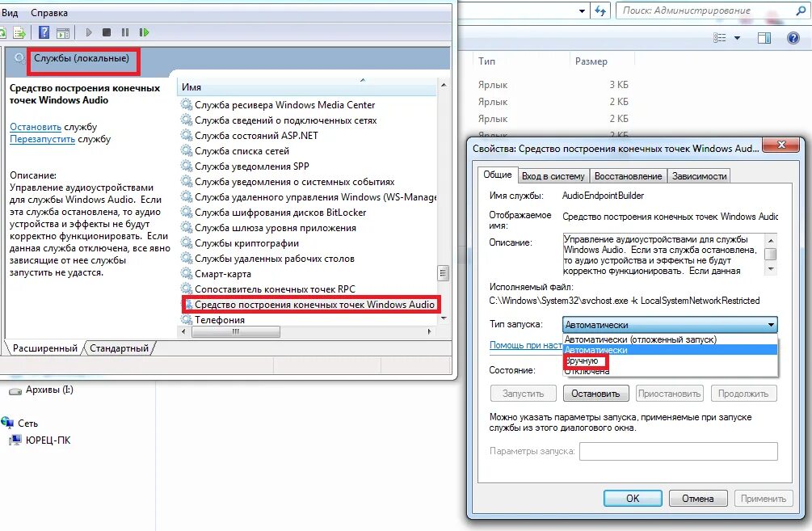Click the search magnifier icon
The height and width of the screenshot is (531, 812).
(800, 11)
